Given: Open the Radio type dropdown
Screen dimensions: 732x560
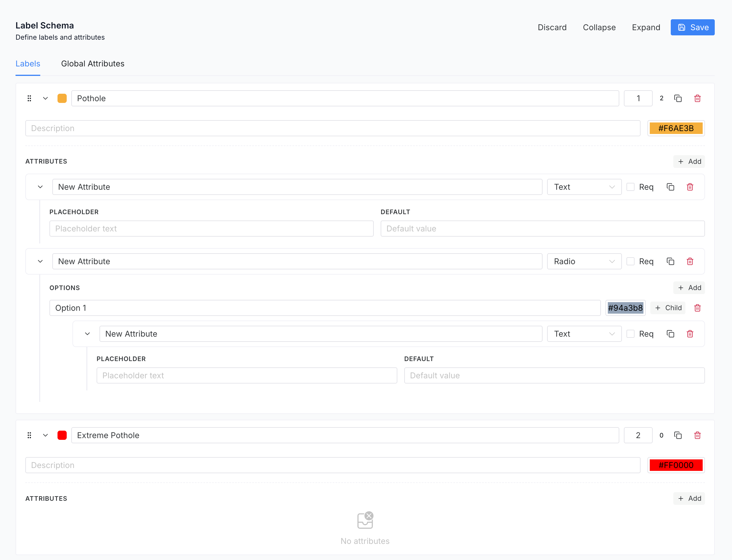Looking at the screenshot, I should [584, 261].
